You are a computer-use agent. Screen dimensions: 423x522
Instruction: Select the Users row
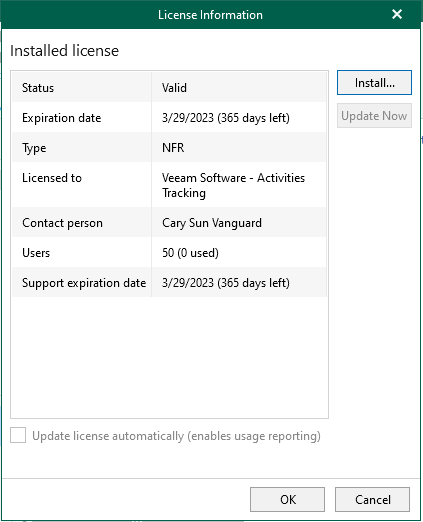[x=169, y=252]
